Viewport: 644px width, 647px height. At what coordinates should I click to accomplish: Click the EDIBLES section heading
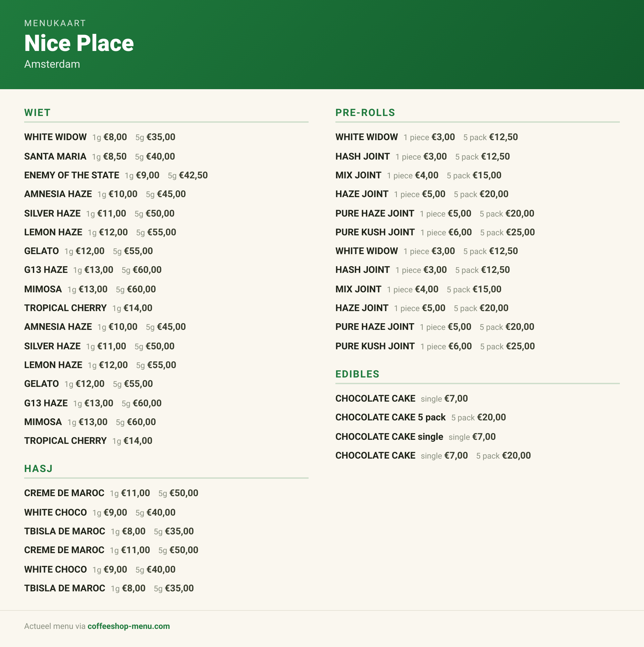[357, 374]
